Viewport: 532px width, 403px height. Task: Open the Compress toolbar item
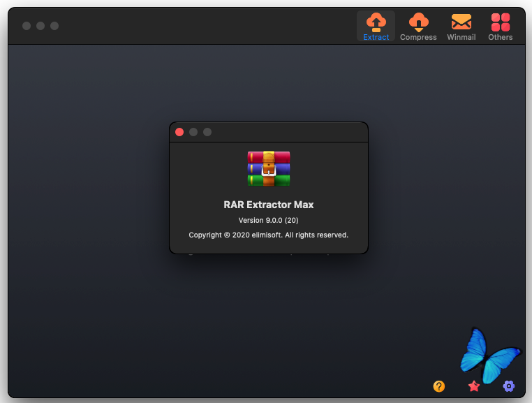click(418, 26)
